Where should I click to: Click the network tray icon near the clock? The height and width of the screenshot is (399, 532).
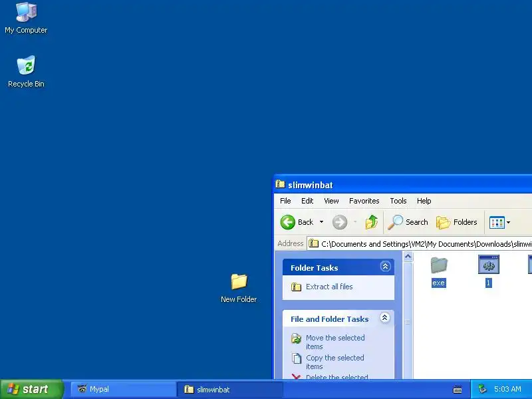click(483, 389)
